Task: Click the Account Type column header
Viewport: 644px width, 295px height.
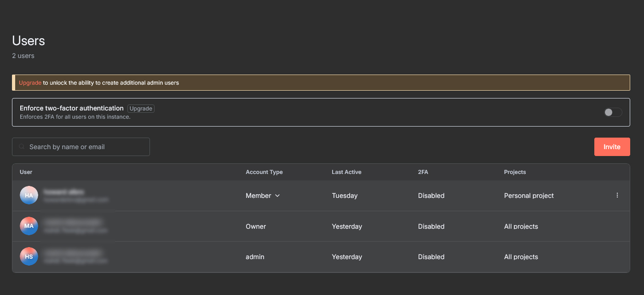Action: pyautogui.click(x=264, y=172)
